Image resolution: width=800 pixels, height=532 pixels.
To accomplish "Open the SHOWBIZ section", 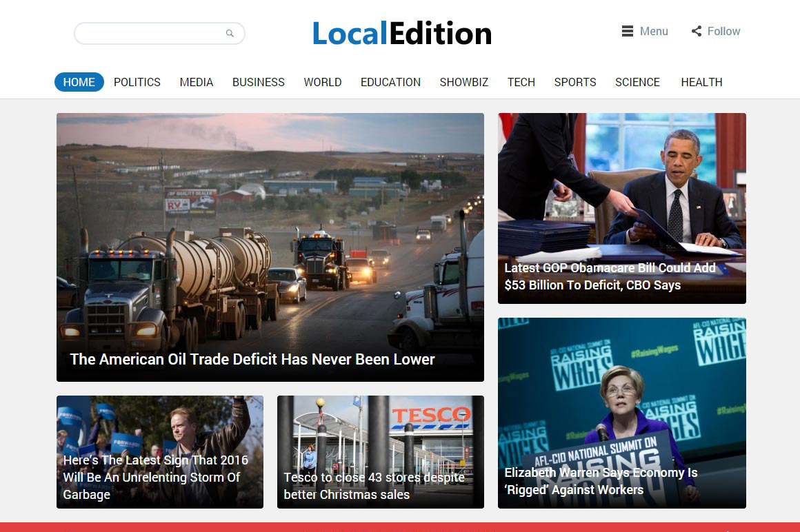I will [x=464, y=82].
